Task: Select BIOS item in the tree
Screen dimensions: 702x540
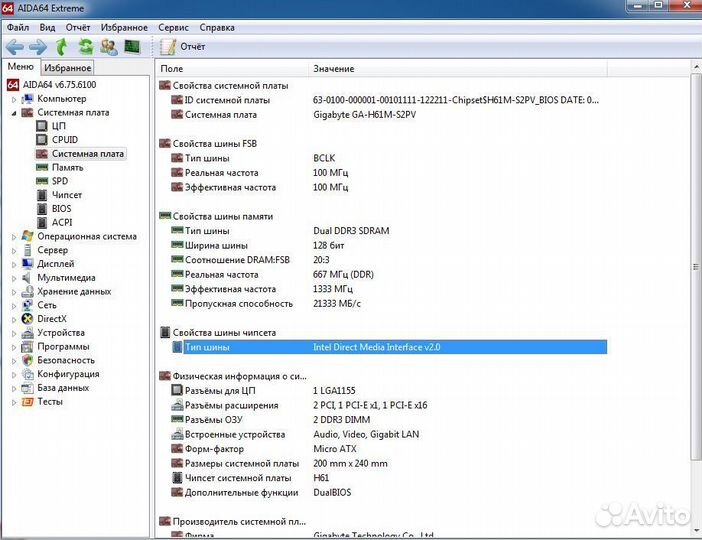Action: tap(61, 209)
